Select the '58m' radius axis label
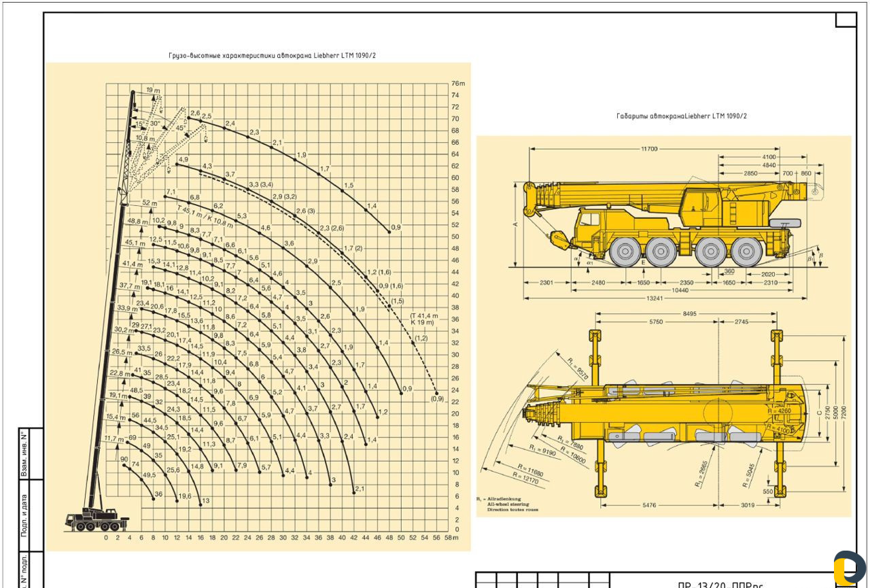 [x=451, y=538]
